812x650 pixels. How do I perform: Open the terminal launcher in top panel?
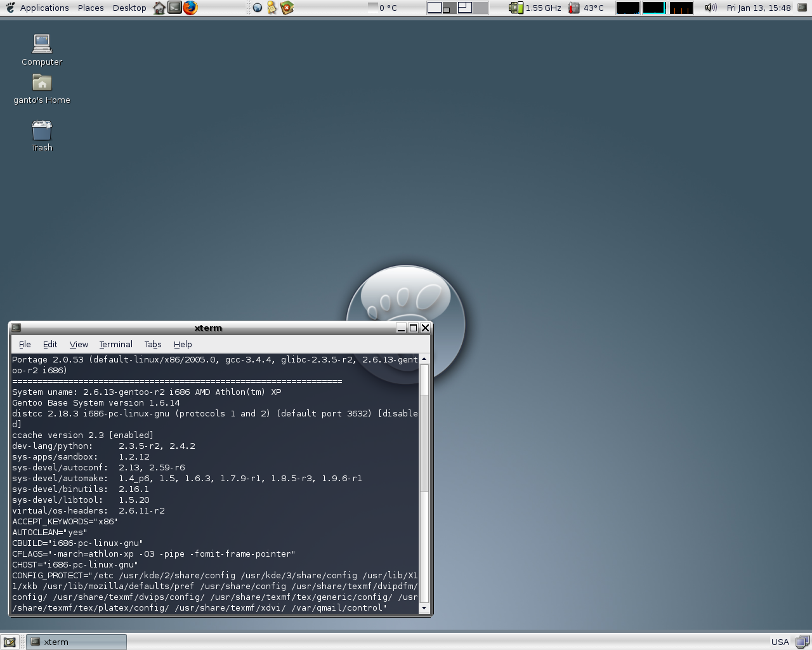pyautogui.click(x=174, y=8)
